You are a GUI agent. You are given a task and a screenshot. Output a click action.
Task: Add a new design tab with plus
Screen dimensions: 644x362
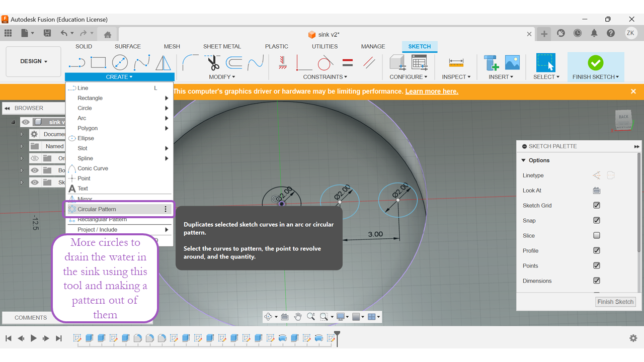tap(544, 34)
